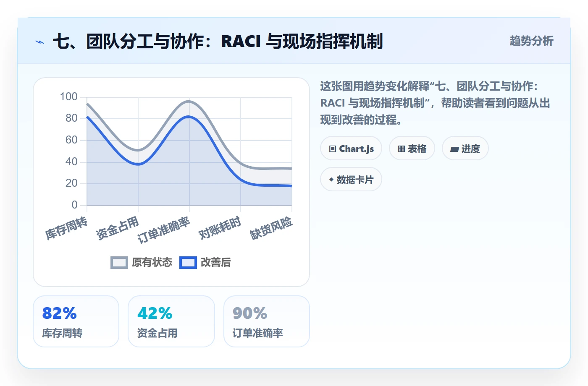
Task: Click the section title 七、团队分工与协作
Action: [218, 42]
